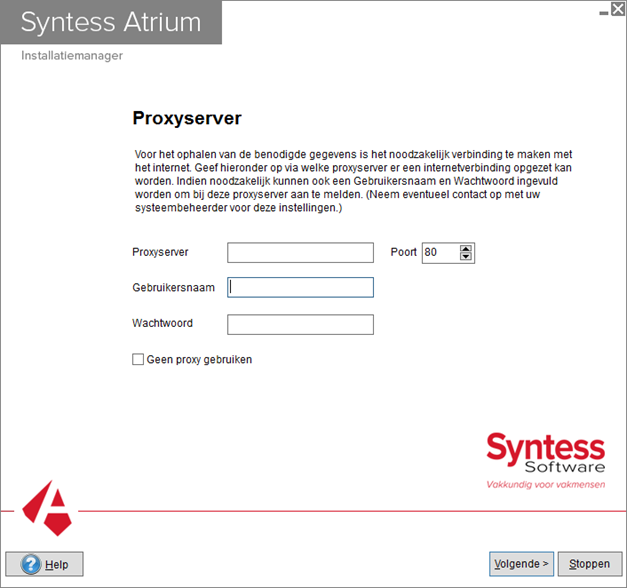Click the Wachtwoord password field
The height and width of the screenshot is (588, 627).
(x=300, y=324)
